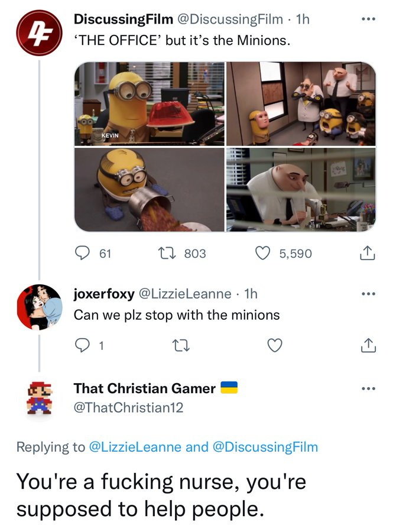Viewport: 393px width, 532px height.
Task: Open the @DiscussingFilm mention in replying line
Action: [265, 447]
